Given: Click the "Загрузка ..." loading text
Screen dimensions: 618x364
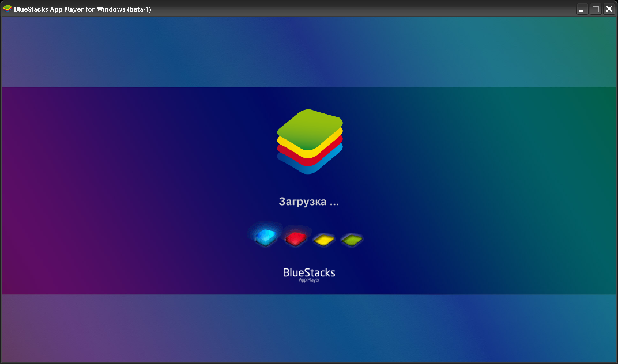Looking at the screenshot, I should (x=308, y=202).
